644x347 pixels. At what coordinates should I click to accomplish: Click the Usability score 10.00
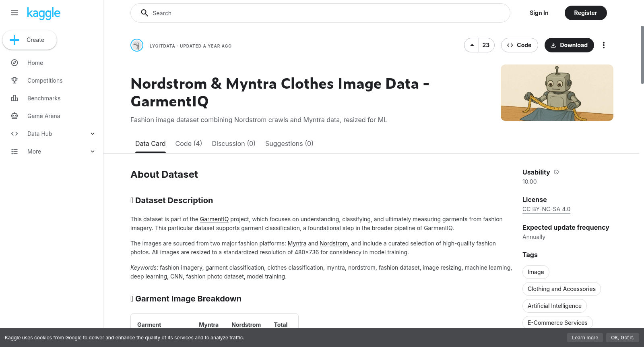(x=529, y=182)
